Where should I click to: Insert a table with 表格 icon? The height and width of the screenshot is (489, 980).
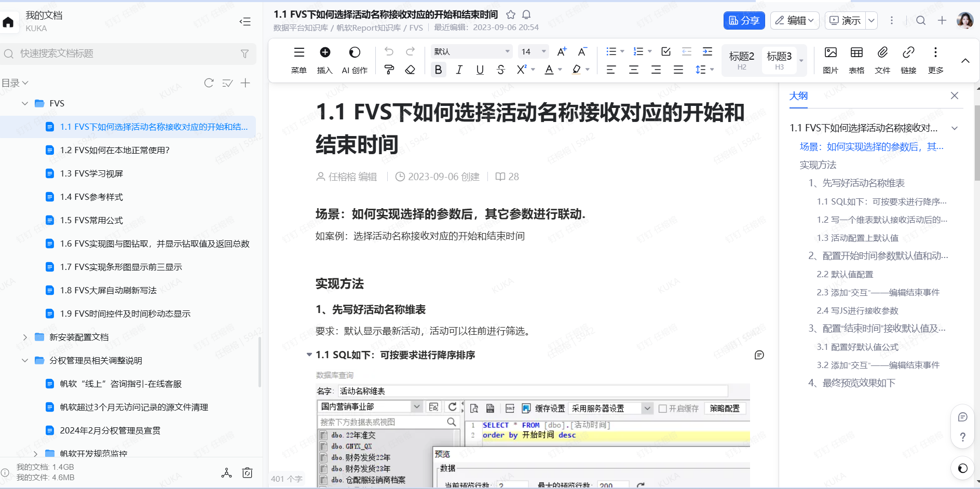click(x=856, y=60)
